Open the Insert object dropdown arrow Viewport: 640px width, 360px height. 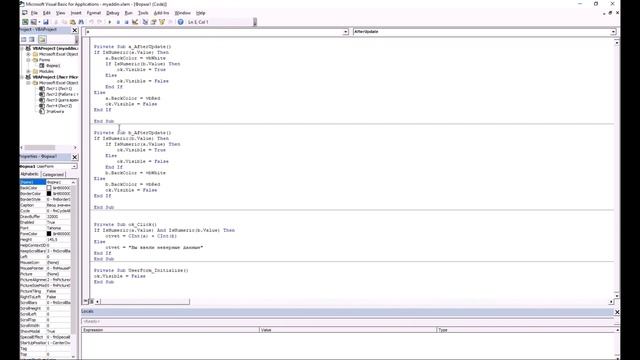39,22
